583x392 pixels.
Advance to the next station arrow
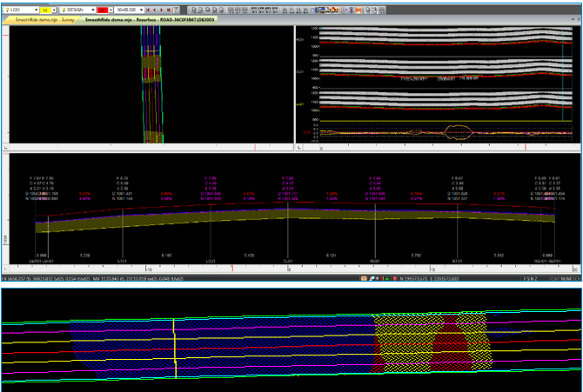(x=162, y=9)
